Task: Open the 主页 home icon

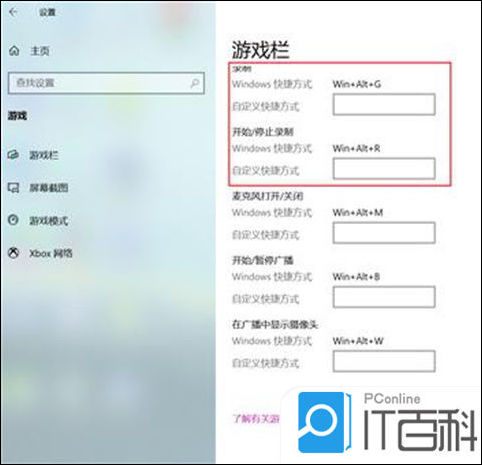Action: point(14,51)
